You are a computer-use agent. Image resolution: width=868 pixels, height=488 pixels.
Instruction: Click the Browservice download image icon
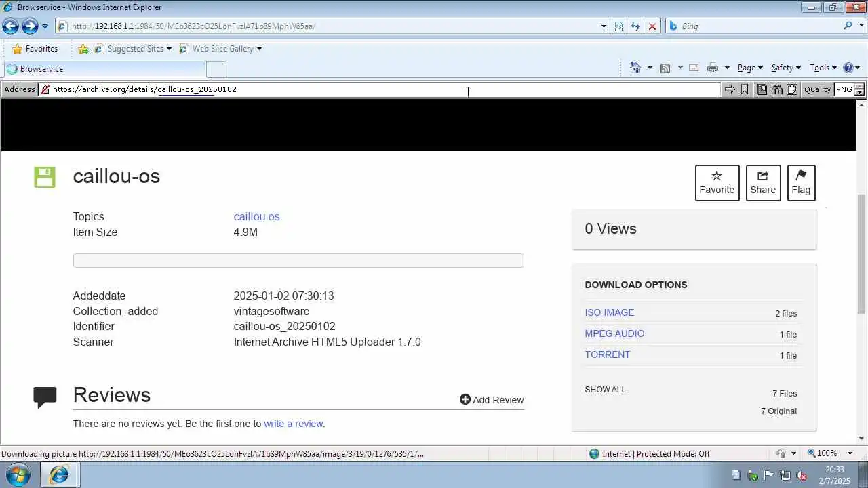click(762, 89)
